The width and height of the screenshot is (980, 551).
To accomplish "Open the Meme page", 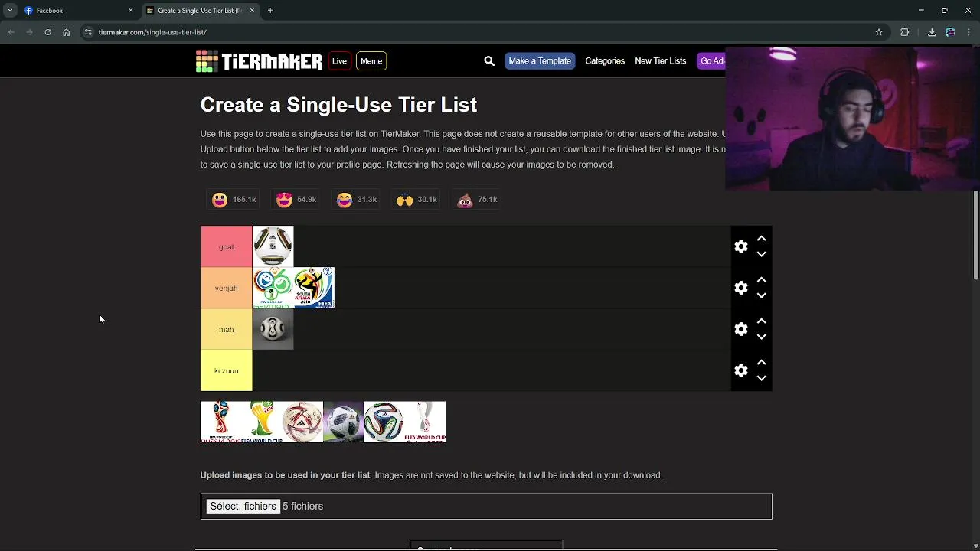I will (x=371, y=61).
